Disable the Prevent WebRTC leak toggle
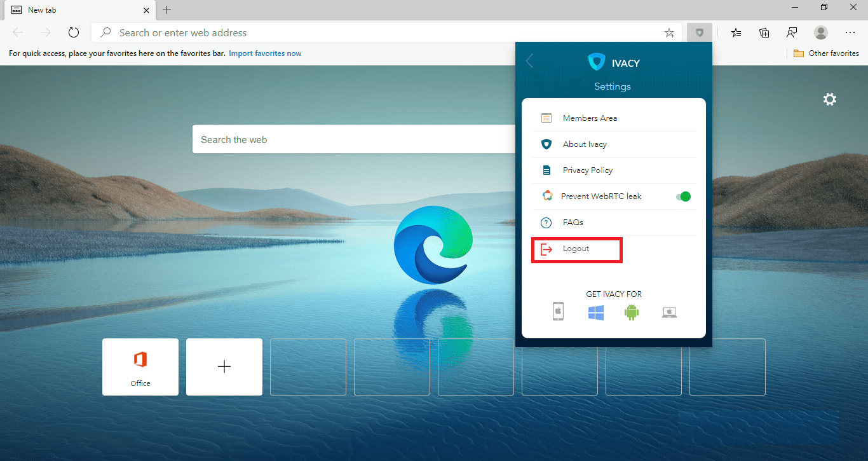 click(x=682, y=196)
